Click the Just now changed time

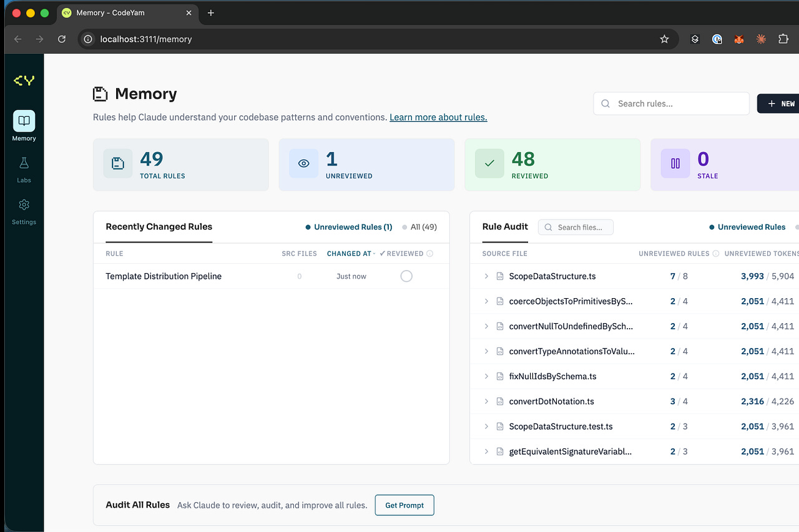click(x=351, y=276)
